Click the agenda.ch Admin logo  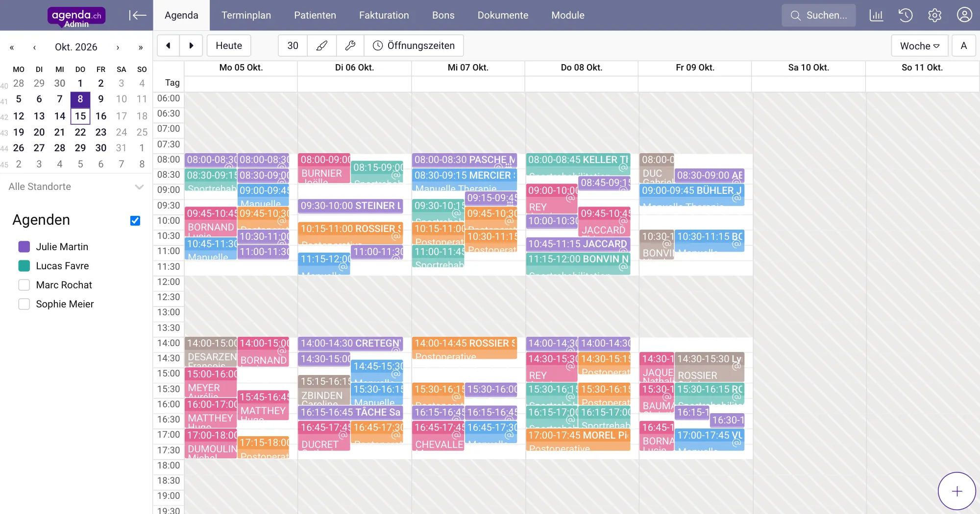tap(76, 17)
